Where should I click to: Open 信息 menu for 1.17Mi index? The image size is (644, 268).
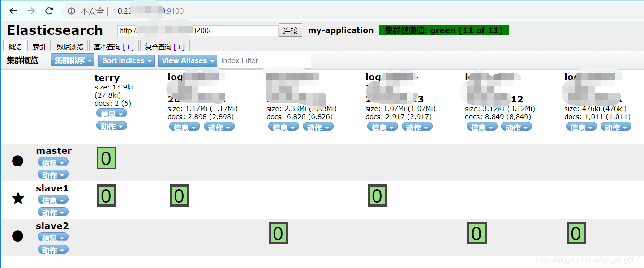coord(185,127)
